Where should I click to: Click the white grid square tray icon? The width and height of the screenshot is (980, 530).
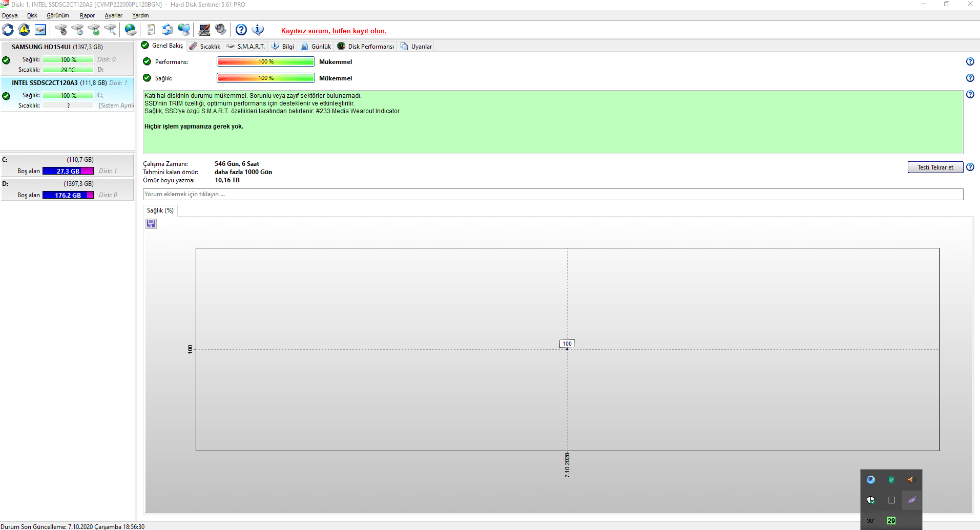891,500
